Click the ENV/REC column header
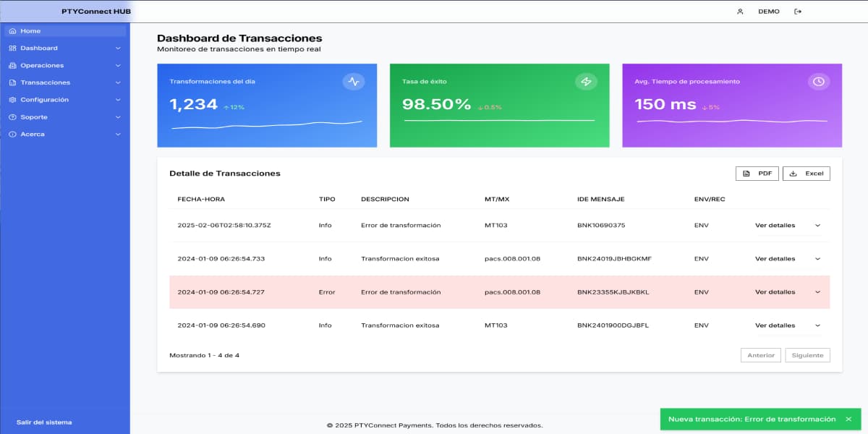Viewport: 868px width, 434px height. click(x=710, y=199)
